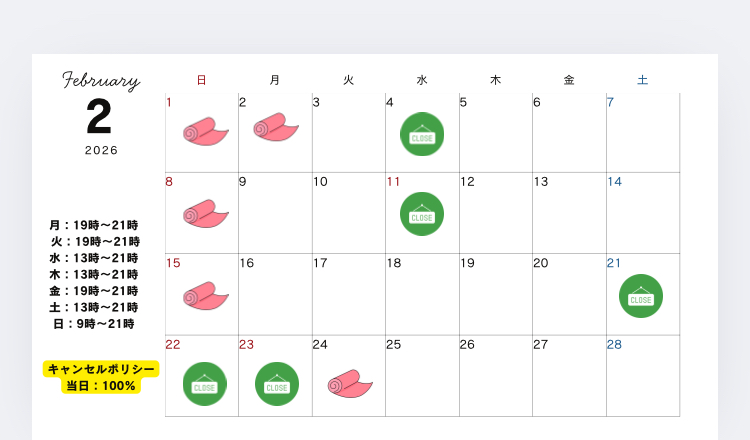This screenshot has width=750, height=440.
Task: Select the February 14 date cell
Action: [642, 213]
